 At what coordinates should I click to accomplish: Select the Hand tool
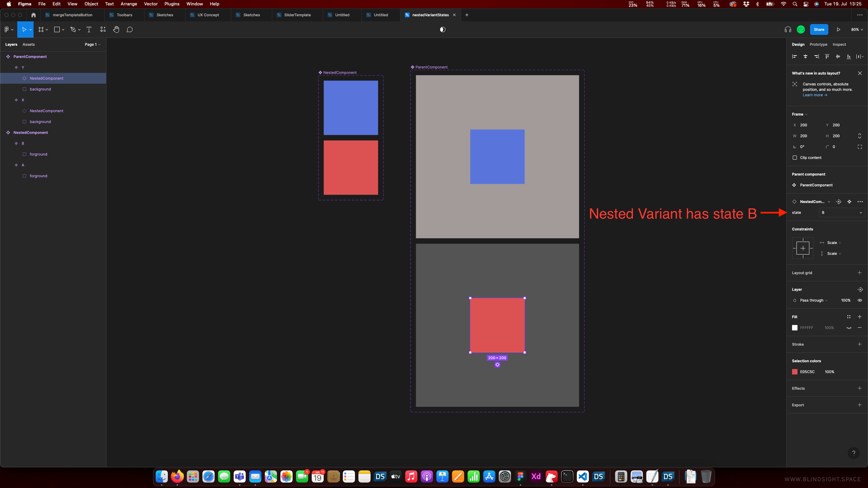(x=116, y=29)
